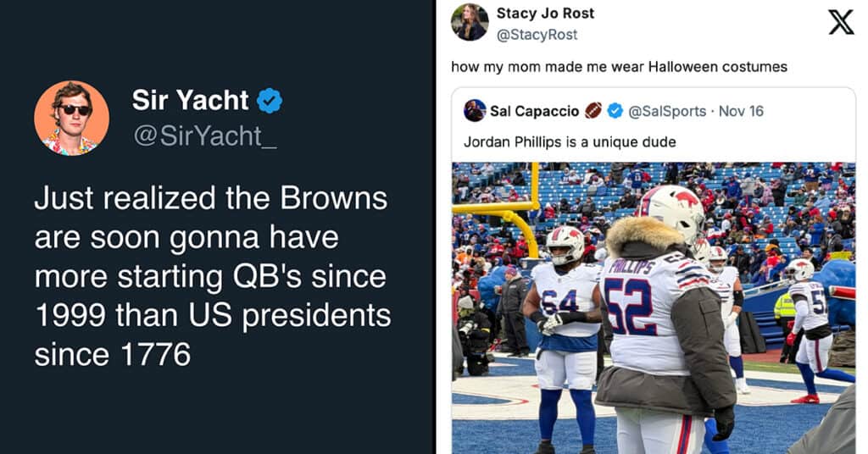868x454 pixels.
Task: Click Sal Capaccio's verified checkmark badge
Action: point(615,111)
